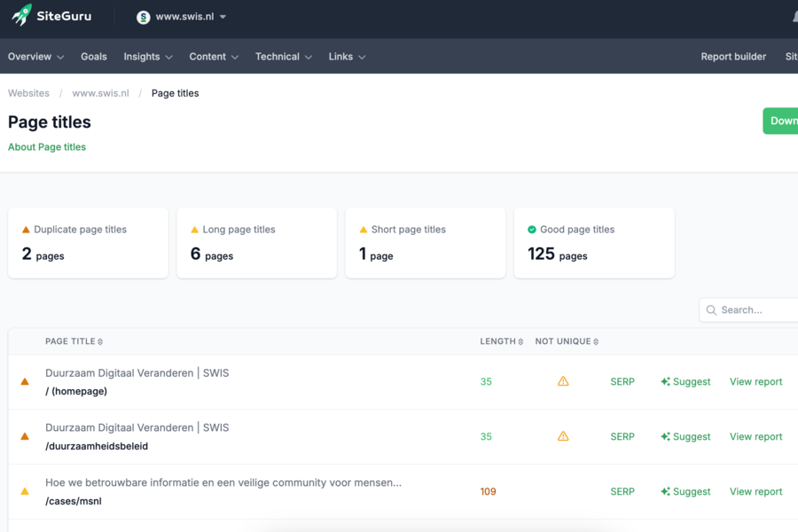Expand the Insights menu
Image resolution: width=798 pixels, height=532 pixels.
[x=147, y=57]
